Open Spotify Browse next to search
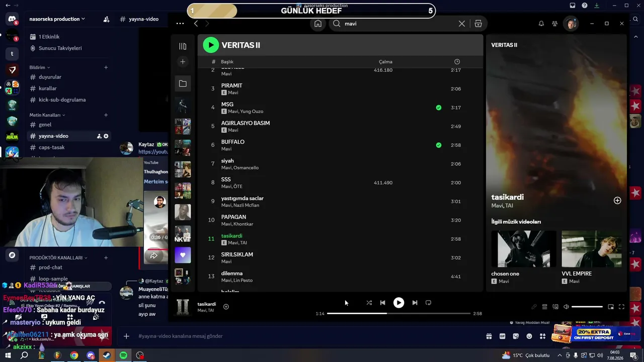 pyautogui.click(x=478, y=24)
